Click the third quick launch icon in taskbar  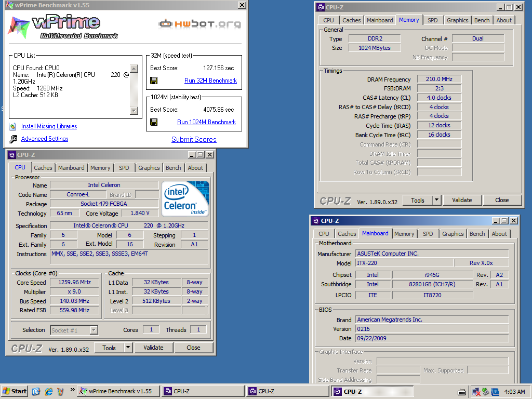pyautogui.click(x=60, y=392)
